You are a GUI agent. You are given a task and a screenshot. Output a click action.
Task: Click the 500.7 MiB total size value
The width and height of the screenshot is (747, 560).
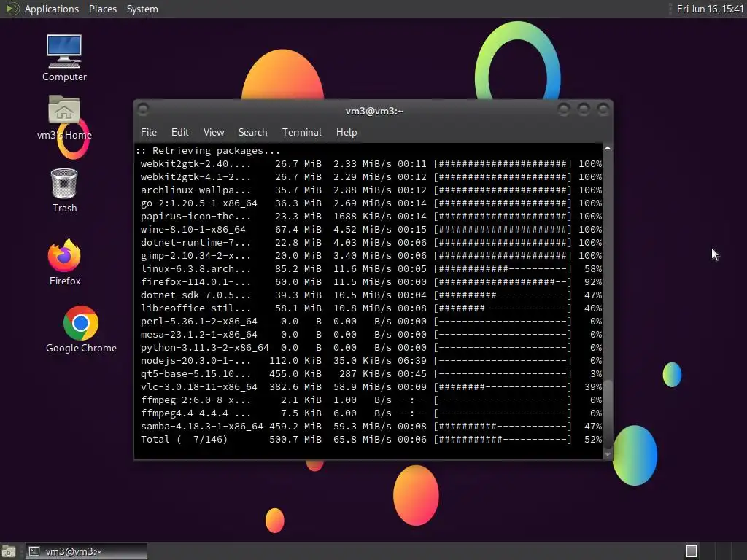295,440
